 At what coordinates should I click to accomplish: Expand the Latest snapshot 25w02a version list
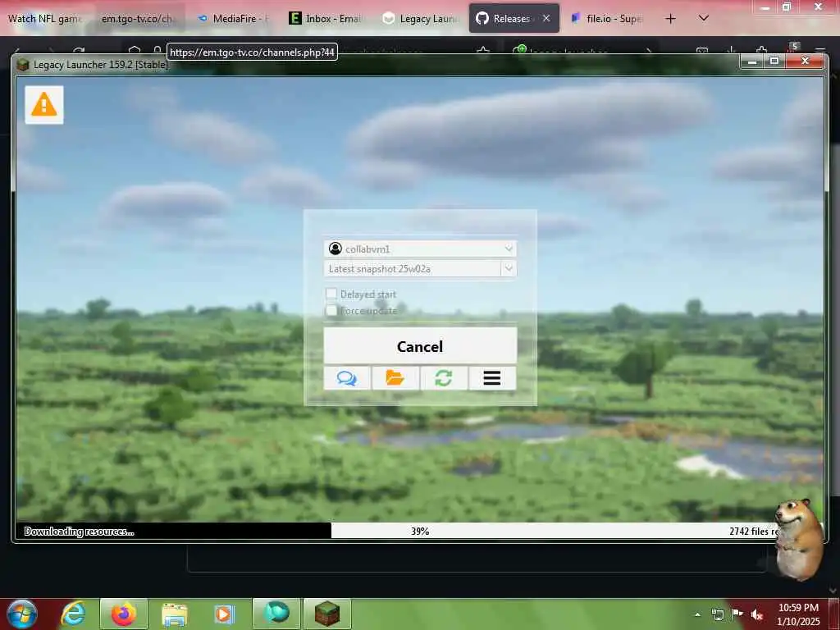509,268
